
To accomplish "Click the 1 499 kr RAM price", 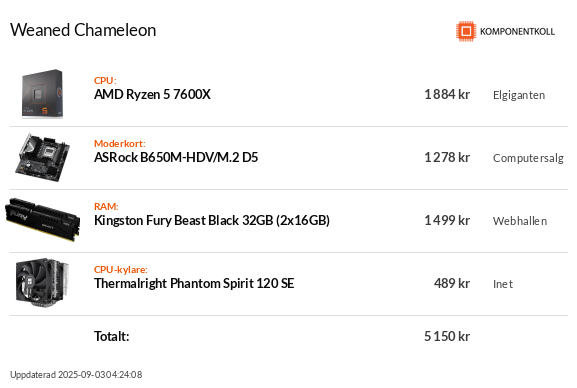I will click(447, 221).
